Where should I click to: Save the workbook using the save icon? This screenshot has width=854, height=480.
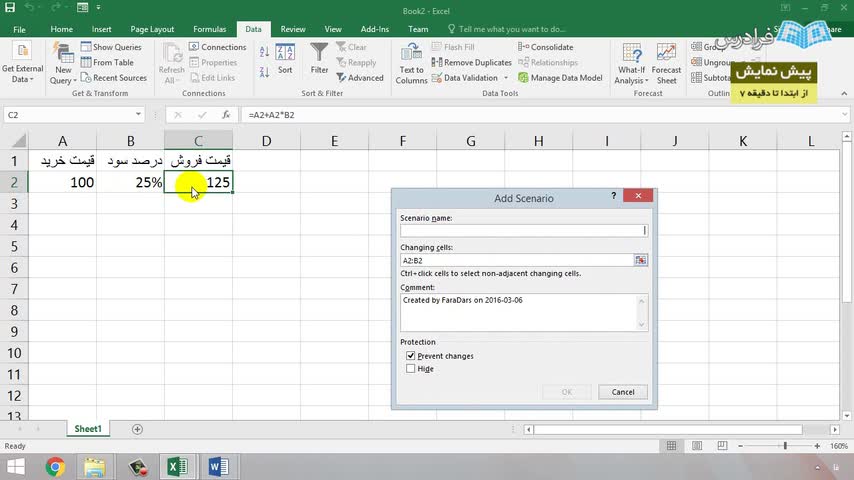(10, 8)
